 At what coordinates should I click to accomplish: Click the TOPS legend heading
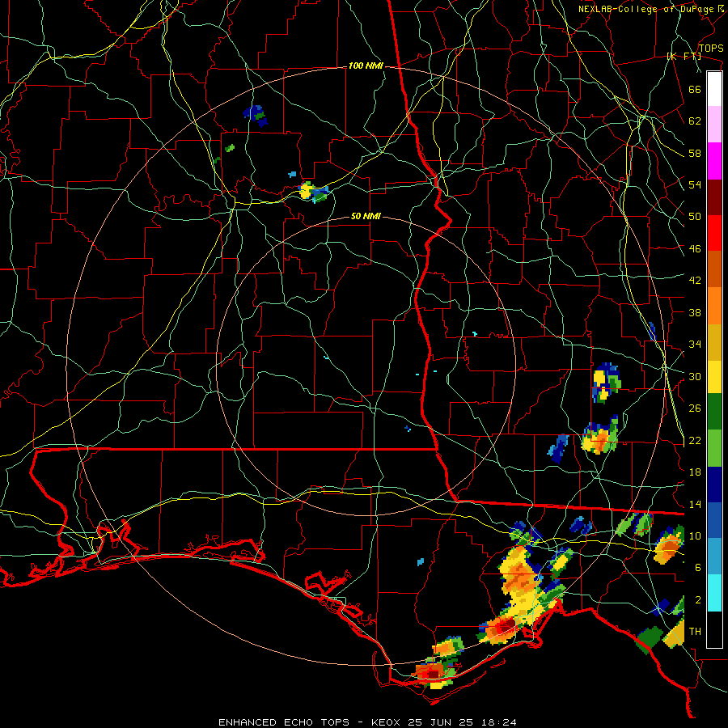[x=711, y=49]
